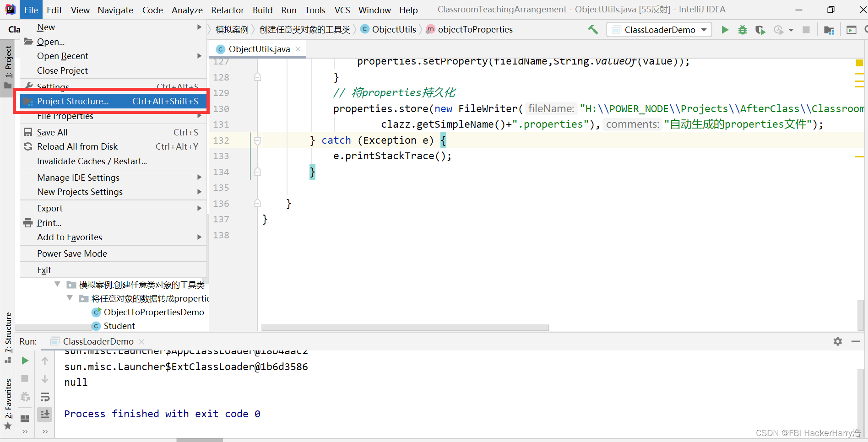The image size is (868, 442).
Task: Click the Stop icon in Run panel
Action: pyautogui.click(x=25, y=378)
